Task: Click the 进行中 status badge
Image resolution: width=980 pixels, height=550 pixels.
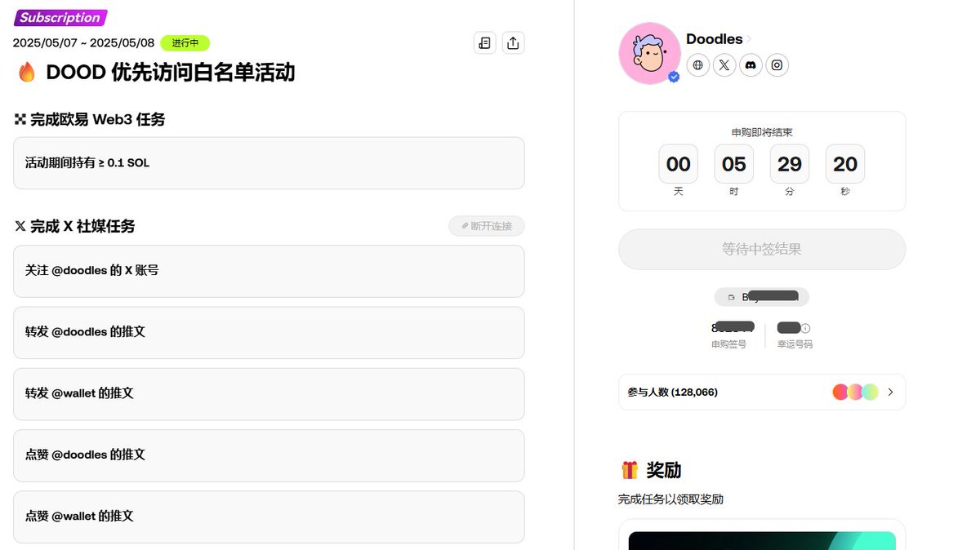Action: (185, 43)
